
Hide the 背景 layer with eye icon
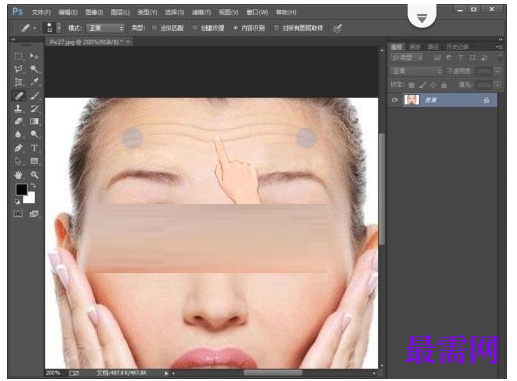[395, 100]
